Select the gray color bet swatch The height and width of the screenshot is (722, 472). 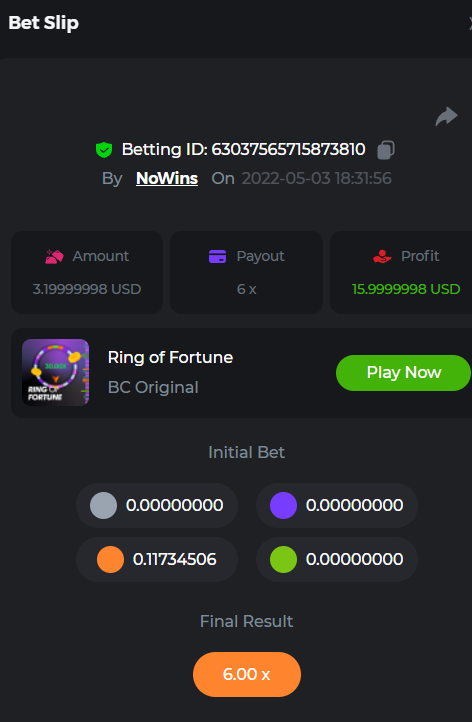(103, 505)
